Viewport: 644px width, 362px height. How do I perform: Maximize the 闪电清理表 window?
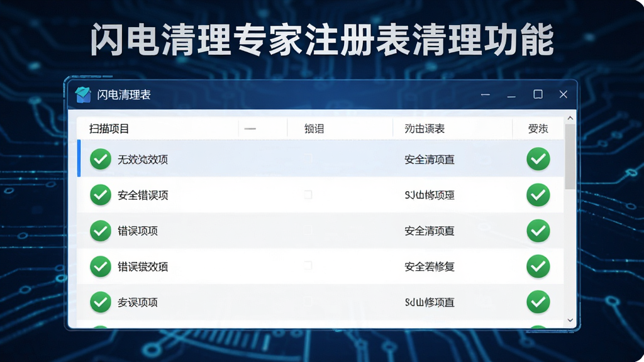pos(538,94)
